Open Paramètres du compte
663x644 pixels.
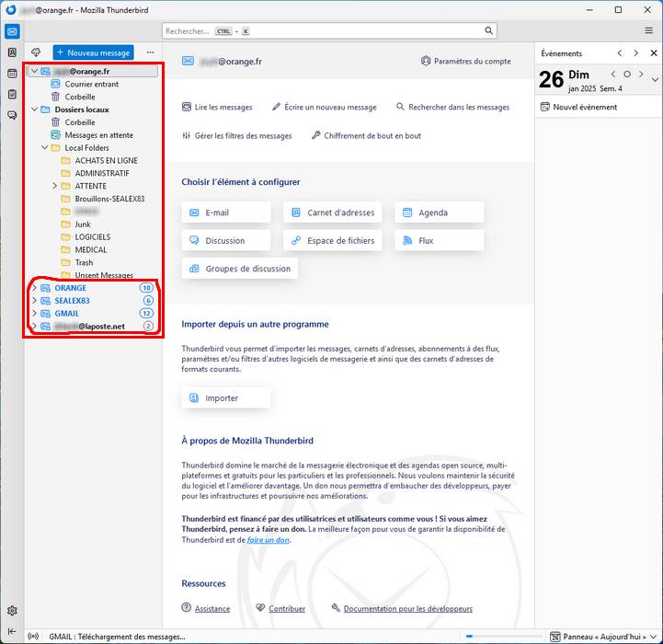coord(466,61)
